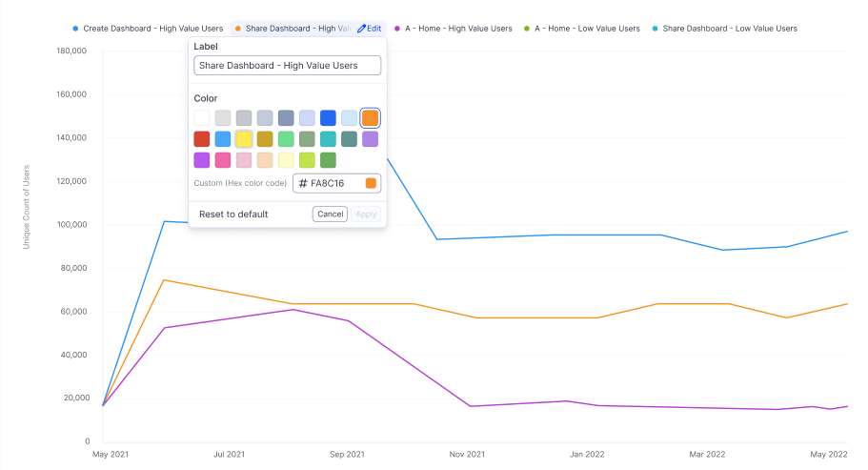Toggle Share Dashboard - Low Value Users series
Screen dimensions: 868x470
(x=729, y=29)
